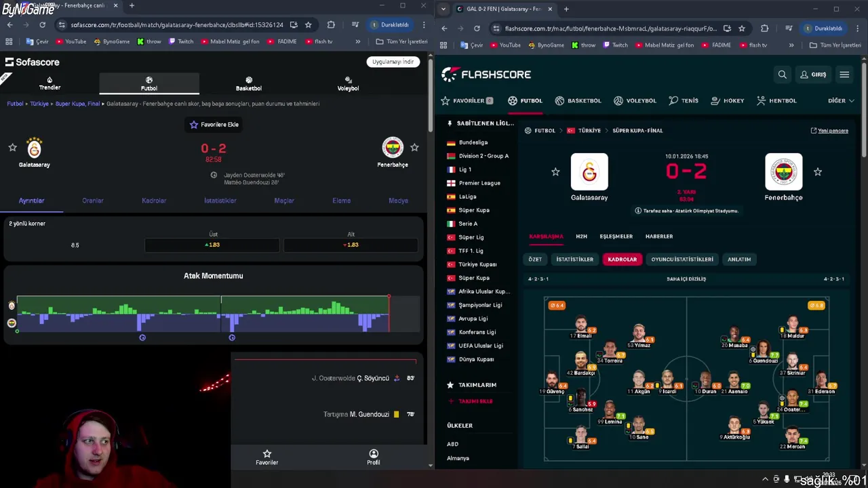Viewport: 868px width, 488px height.
Task: Open Voleybol in Flashscore navigation
Action: click(x=635, y=100)
